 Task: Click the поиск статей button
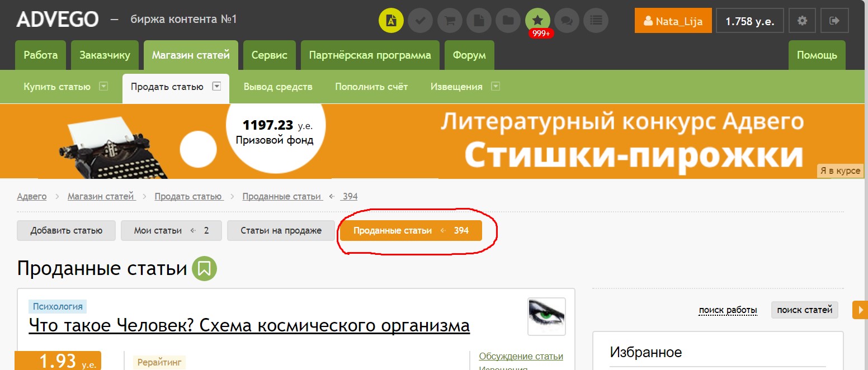(805, 310)
